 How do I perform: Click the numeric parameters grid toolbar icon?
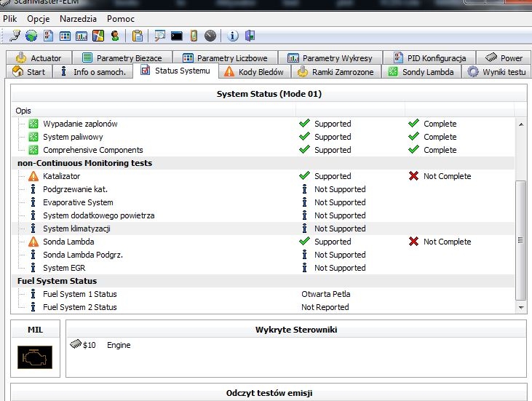point(65,36)
